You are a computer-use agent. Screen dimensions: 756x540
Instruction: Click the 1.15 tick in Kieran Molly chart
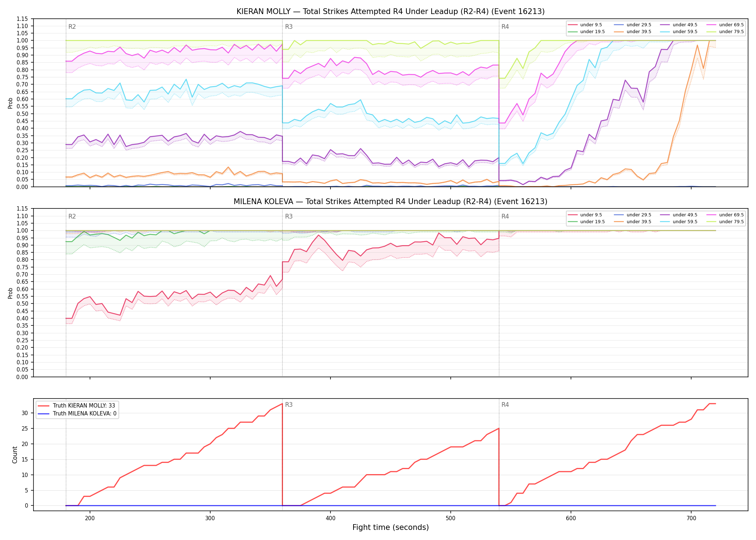tap(22, 19)
